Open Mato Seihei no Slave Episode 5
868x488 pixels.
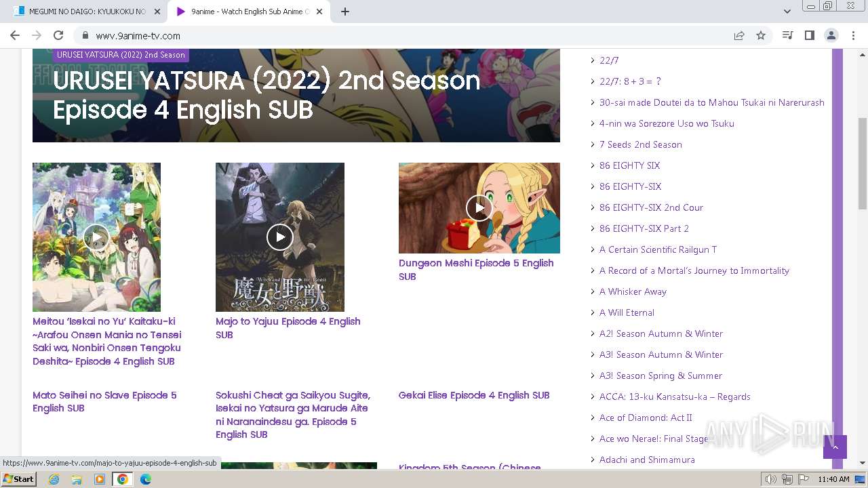(x=104, y=401)
